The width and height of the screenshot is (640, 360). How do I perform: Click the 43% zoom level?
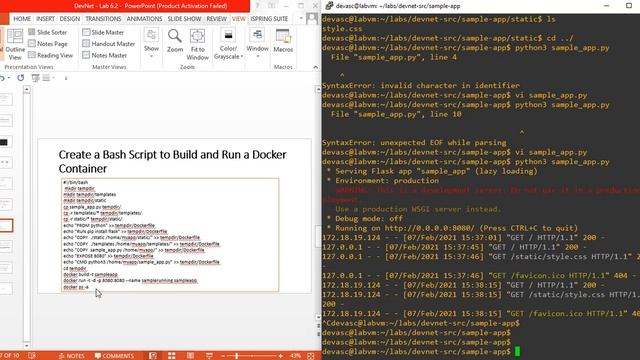click(296, 356)
